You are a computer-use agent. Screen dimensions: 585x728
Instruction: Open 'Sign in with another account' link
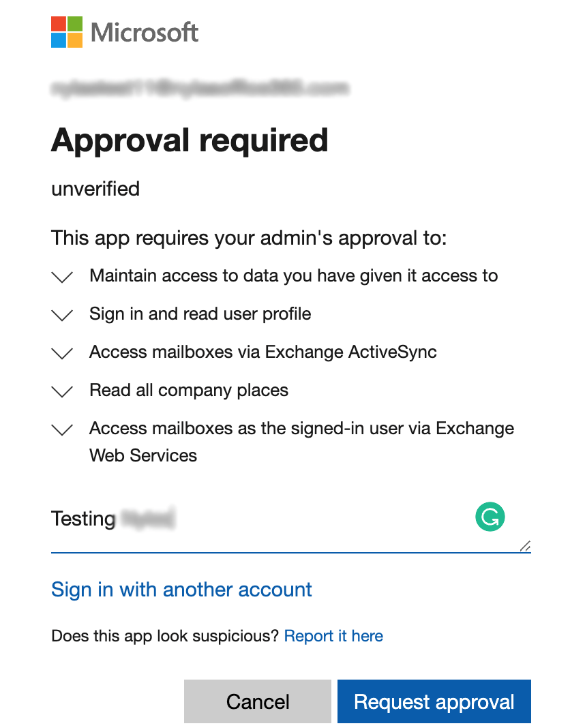pyautogui.click(x=181, y=590)
